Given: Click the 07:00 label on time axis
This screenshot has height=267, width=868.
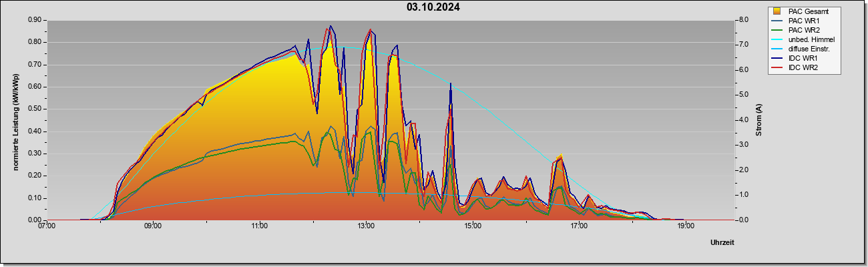Looking at the screenshot, I should [x=47, y=226].
